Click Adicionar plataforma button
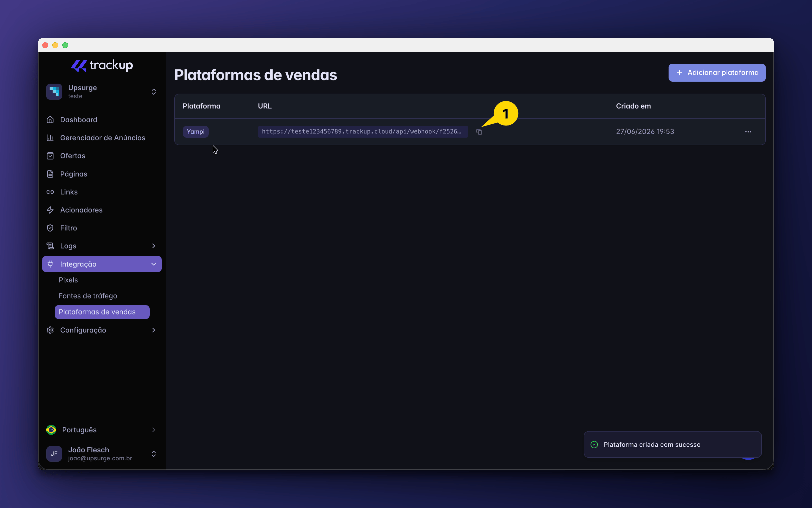 717,73
